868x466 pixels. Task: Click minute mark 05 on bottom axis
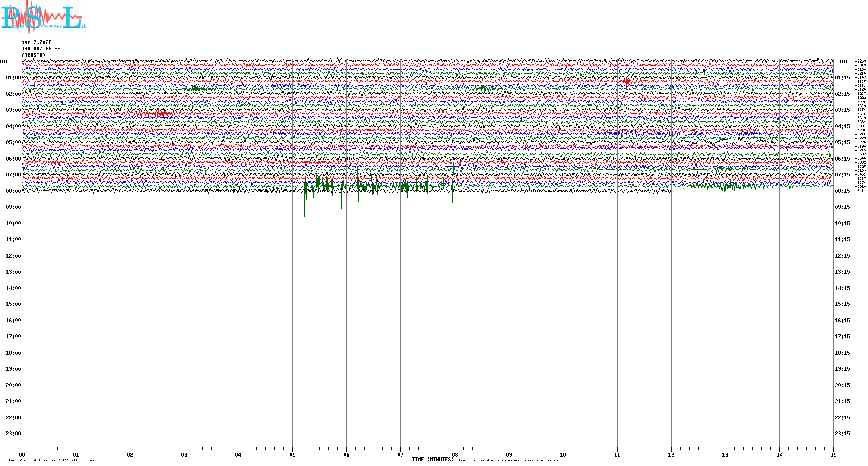pyautogui.click(x=292, y=454)
